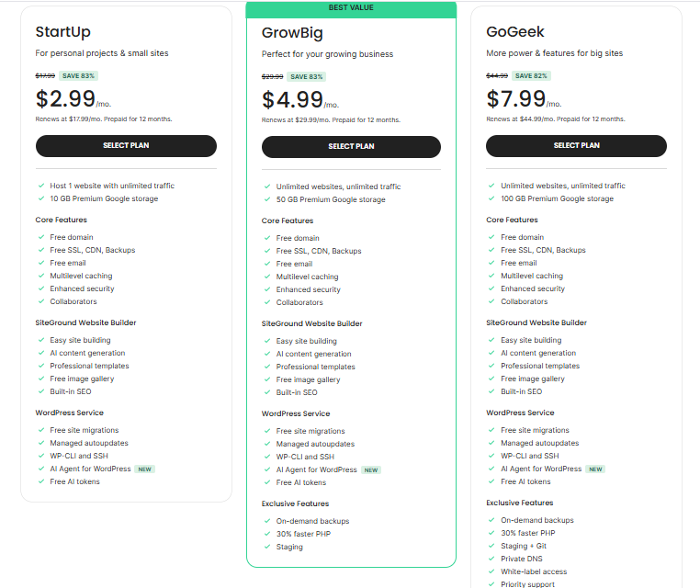
Task: Click the checkmark beside White-label access
Action: pos(491,571)
